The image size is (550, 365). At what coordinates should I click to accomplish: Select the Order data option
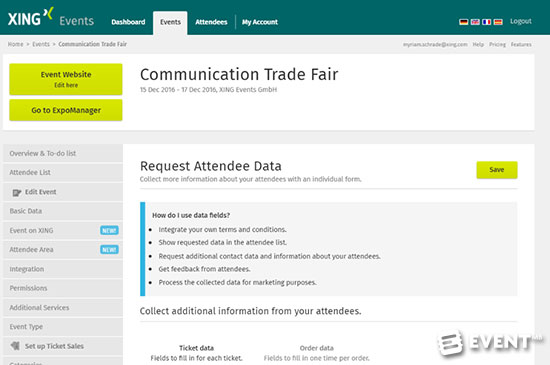point(316,353)
